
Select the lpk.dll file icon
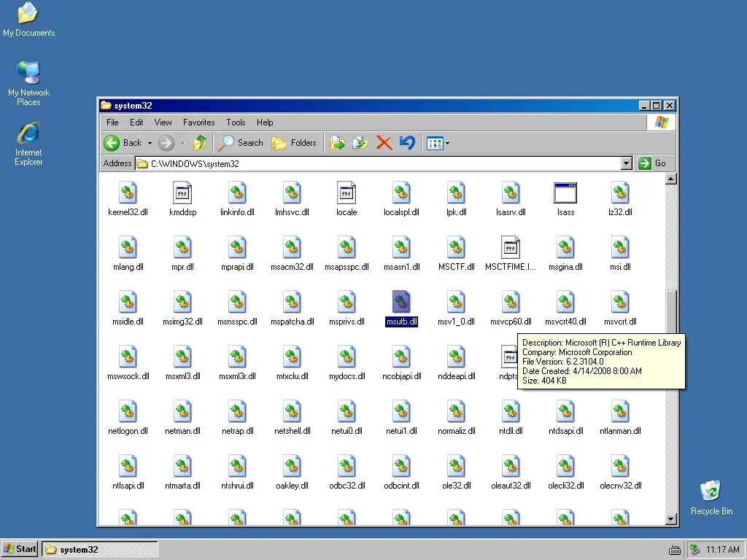(456, 192)
